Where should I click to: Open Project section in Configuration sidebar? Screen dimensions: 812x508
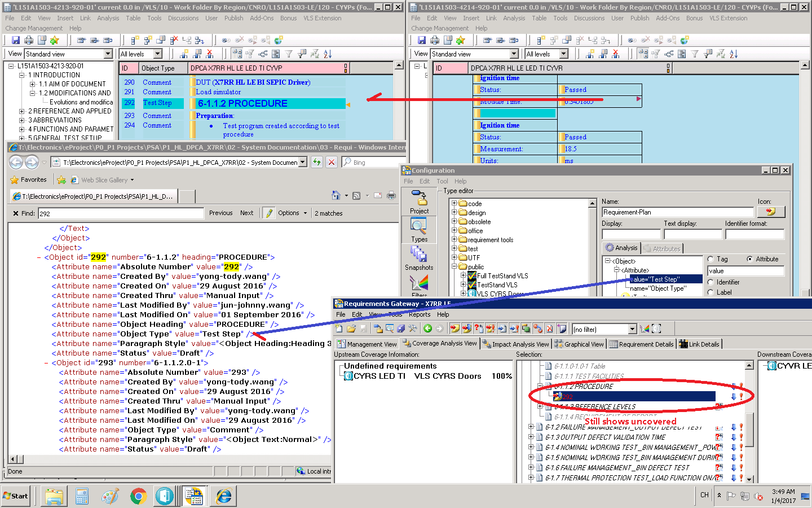pyautogui.click(x=419, y=202)
